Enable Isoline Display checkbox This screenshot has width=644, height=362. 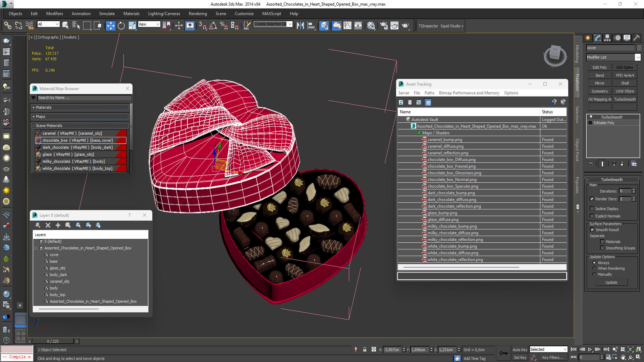click(x=592, y=208)
